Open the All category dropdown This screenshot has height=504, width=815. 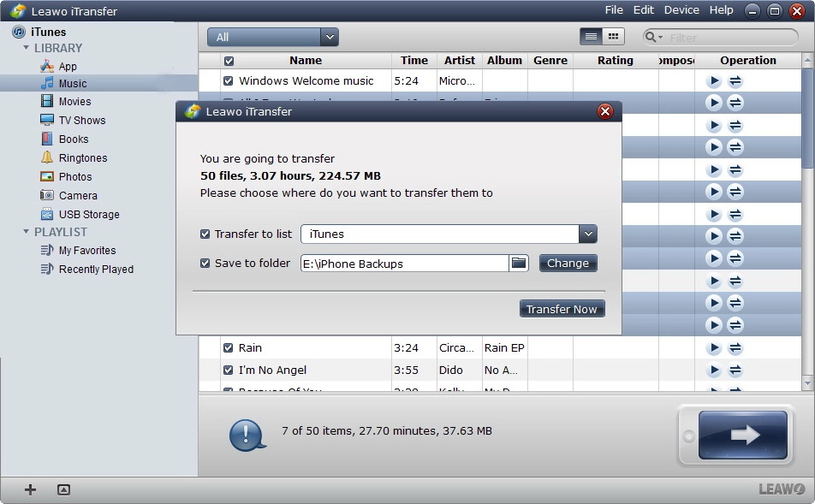(330, 37)
